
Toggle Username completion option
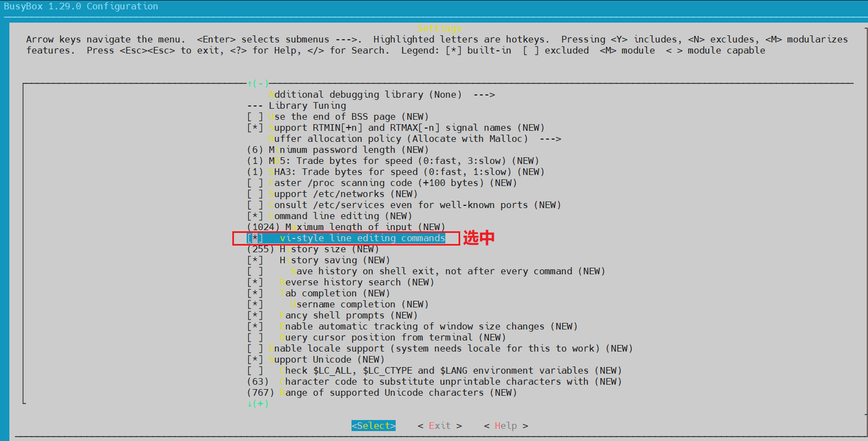pos(338,304)
